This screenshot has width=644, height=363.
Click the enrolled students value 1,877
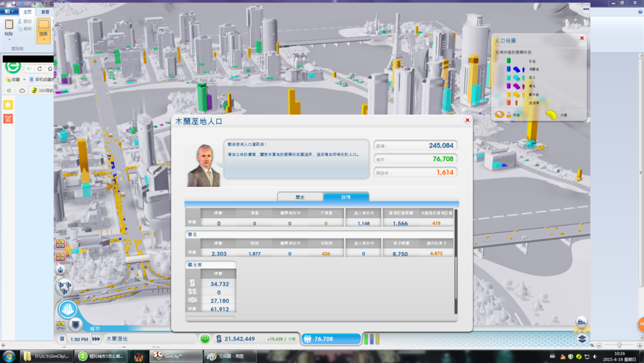pos(254,253)
